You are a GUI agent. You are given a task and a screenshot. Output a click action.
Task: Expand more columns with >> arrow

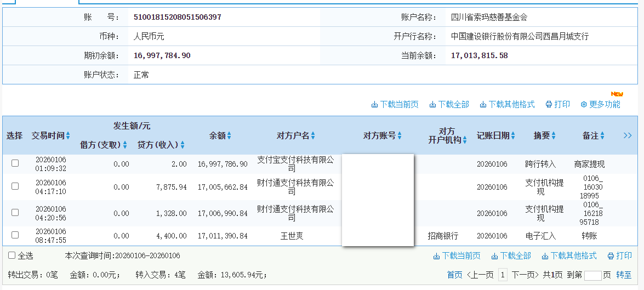click(x=628, y=135)
